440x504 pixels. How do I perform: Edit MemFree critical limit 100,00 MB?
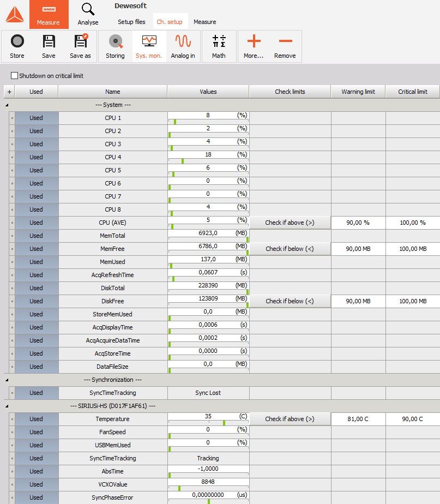pos(413,249)
